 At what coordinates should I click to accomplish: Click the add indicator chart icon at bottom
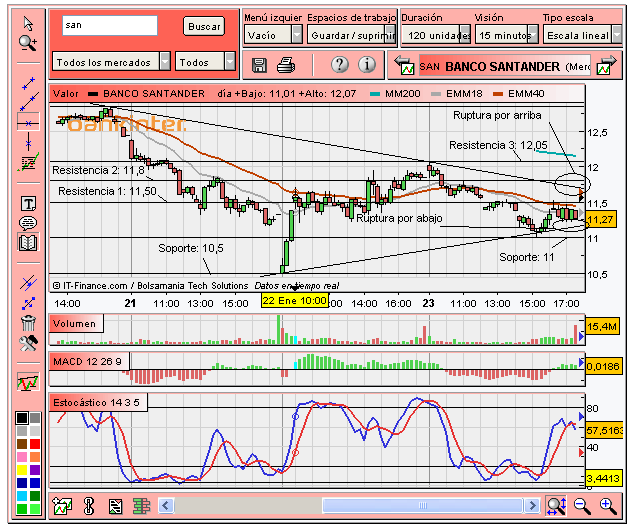tap(62, 505)
